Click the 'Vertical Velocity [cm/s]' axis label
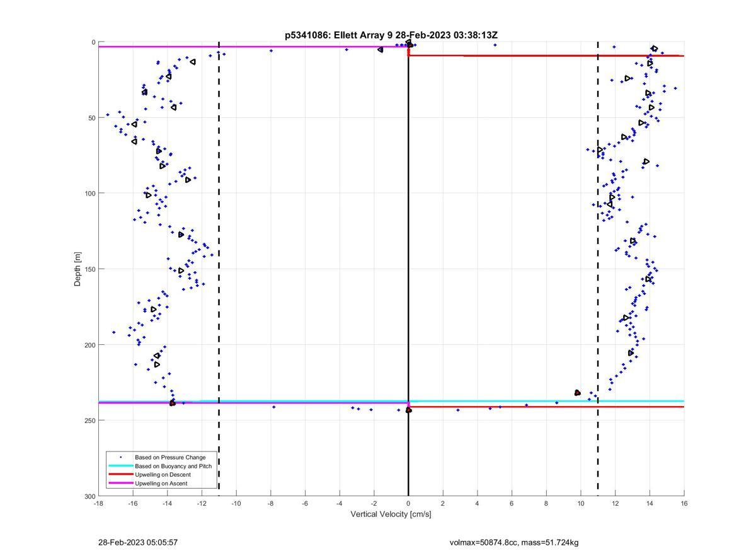 click(391, 514)
